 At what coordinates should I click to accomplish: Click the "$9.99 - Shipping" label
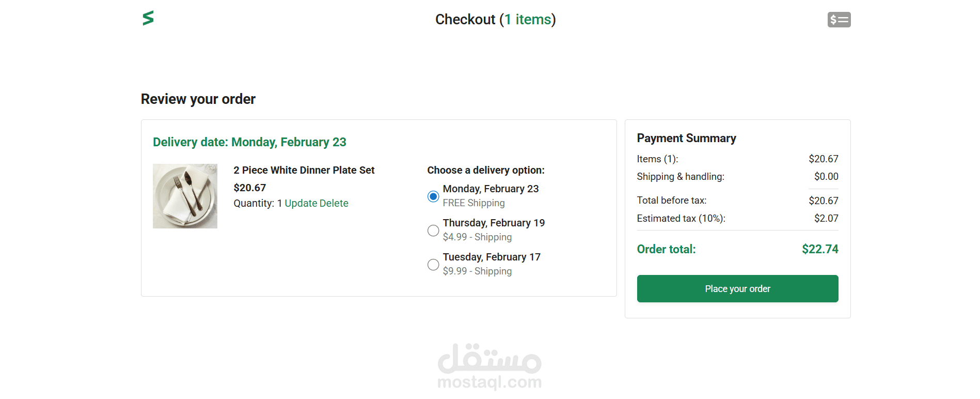click(x=477, y=271)
